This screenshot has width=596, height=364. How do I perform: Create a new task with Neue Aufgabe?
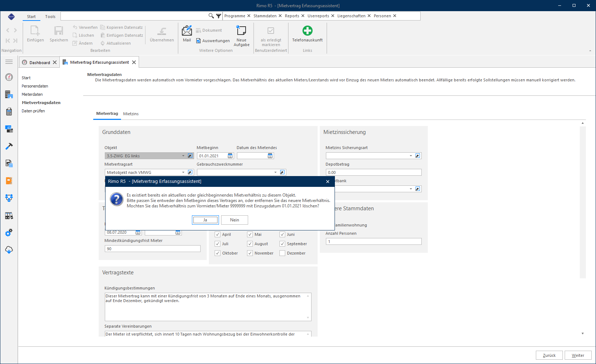point(241,36)
